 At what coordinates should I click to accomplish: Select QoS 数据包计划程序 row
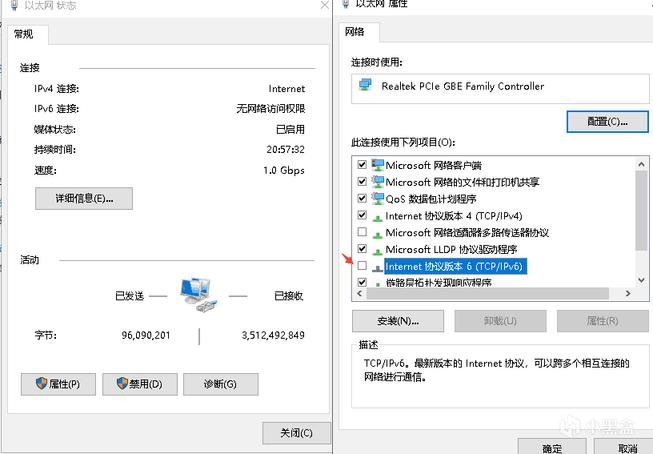click(x=431, y=199)
